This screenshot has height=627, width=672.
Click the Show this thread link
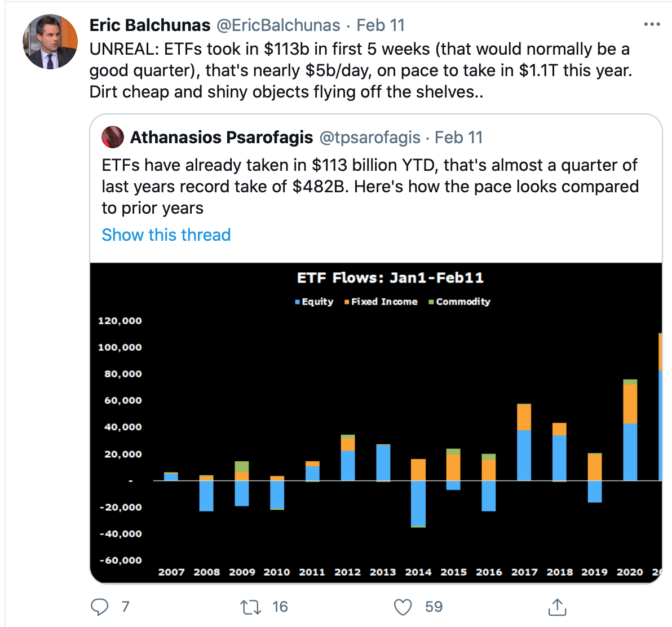pos(166,235)
